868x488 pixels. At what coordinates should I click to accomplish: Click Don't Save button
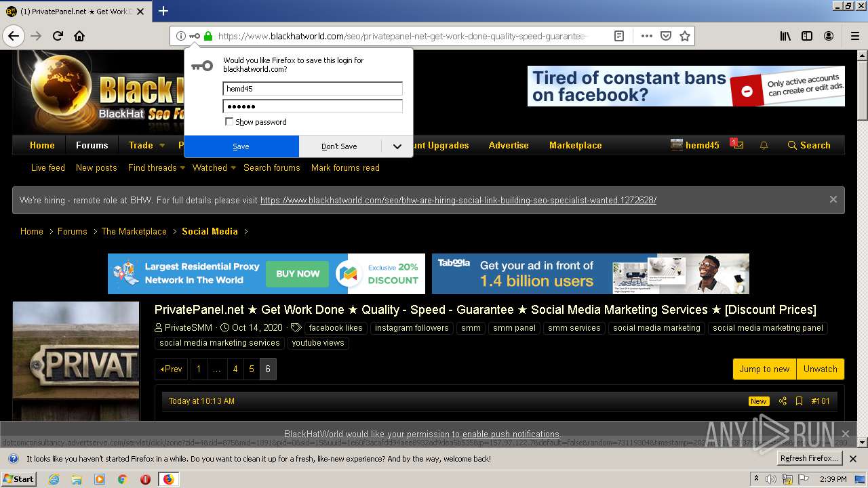point(339,146)
